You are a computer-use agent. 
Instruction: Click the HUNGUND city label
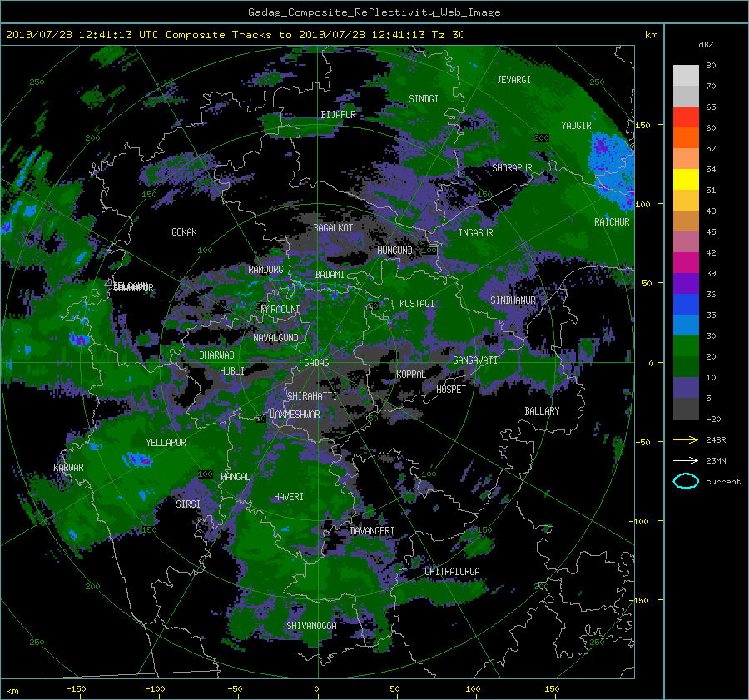[x=394, y=251]
